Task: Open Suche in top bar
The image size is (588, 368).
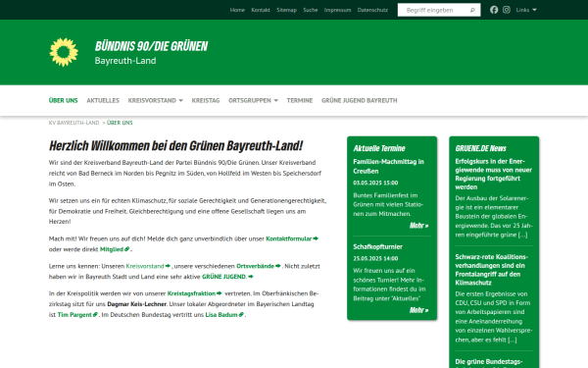Action: point(311,10)
